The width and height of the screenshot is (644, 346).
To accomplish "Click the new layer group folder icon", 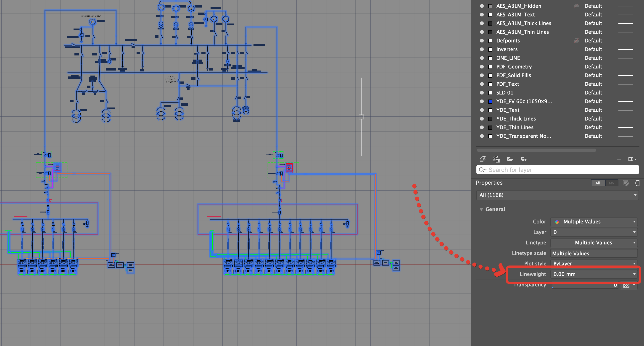I will coord(510,159).
